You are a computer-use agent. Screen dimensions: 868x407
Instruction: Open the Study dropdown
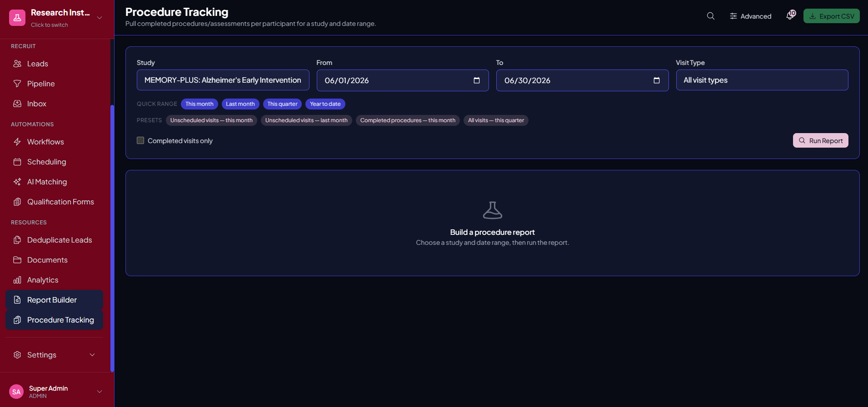[x=223, y=80]
